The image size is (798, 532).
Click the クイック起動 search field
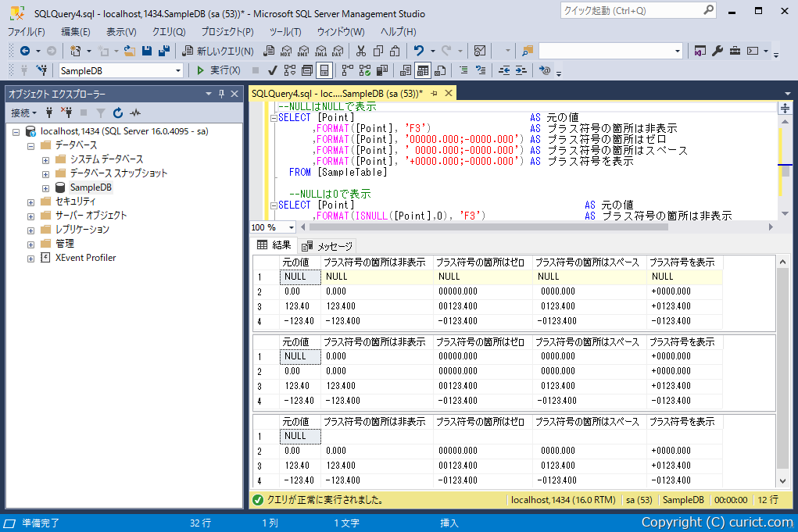point(639,11)
